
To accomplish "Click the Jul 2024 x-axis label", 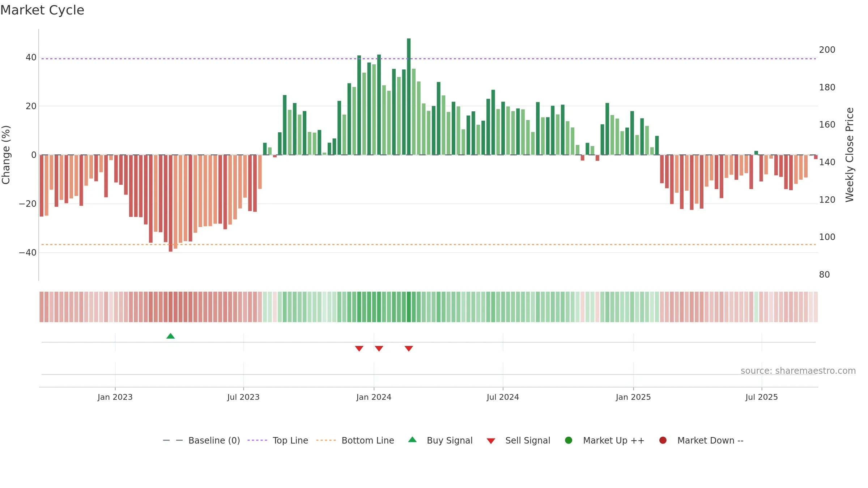I will 503,397.
